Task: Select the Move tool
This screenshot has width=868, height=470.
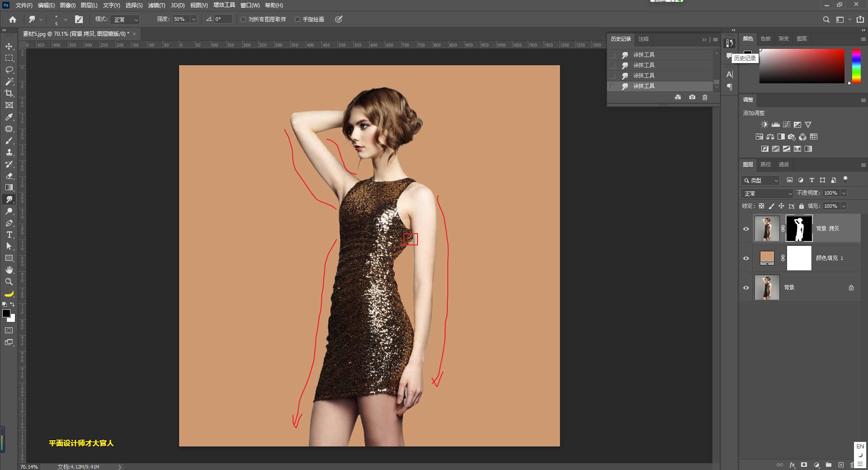Action: [9, 47]
